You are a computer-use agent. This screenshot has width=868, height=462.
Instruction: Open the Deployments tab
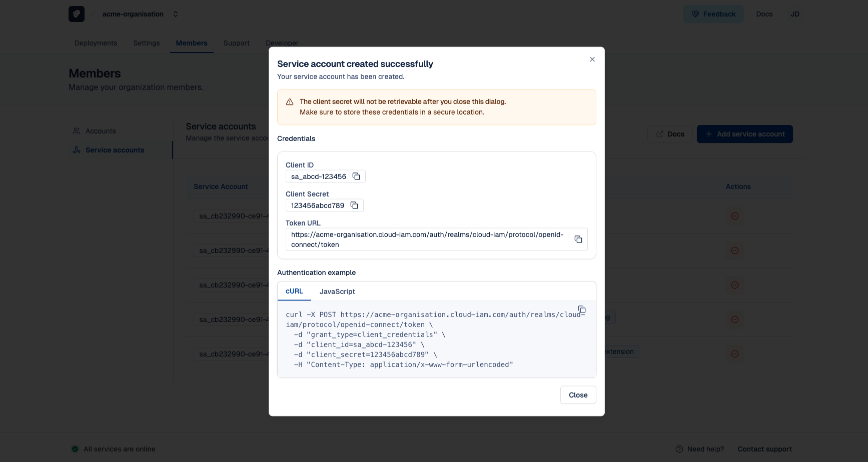pos(96,43)
